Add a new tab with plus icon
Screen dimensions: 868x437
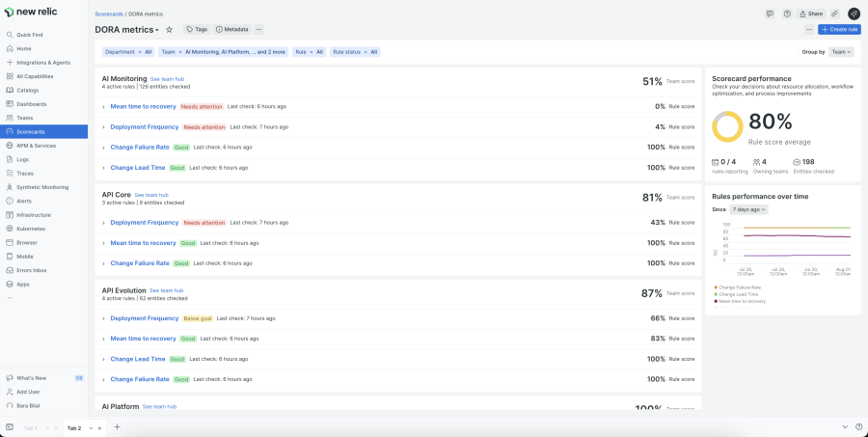(117, 427)
